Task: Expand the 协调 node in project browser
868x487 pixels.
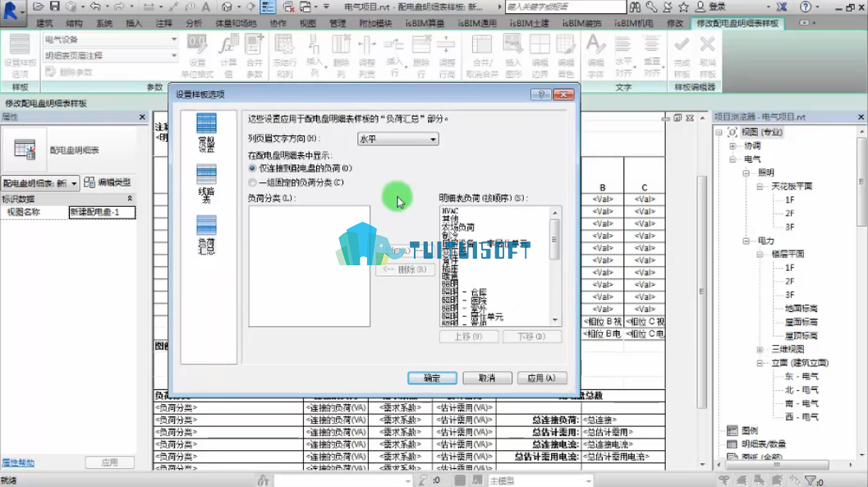Action: point(733,146)
